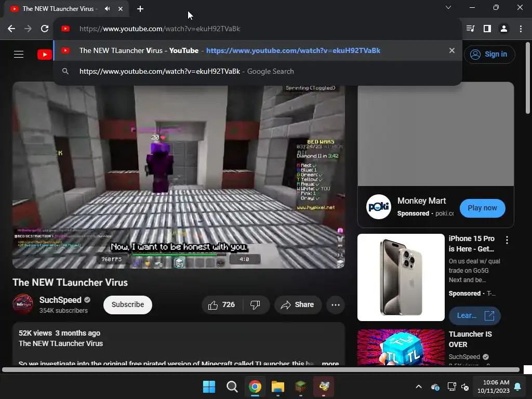
Task: Select the YouTube history suggestion row
Action: point(258,50)
